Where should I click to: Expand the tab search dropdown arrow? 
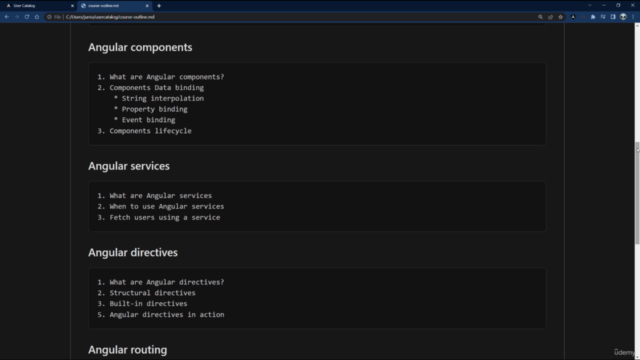[589, 5]
